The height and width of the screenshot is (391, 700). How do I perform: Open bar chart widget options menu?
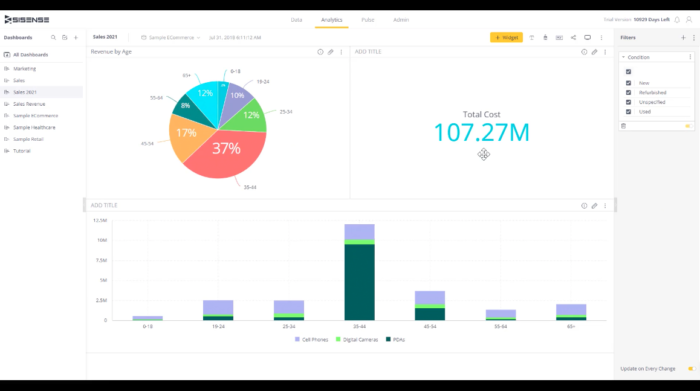point(605,205)
